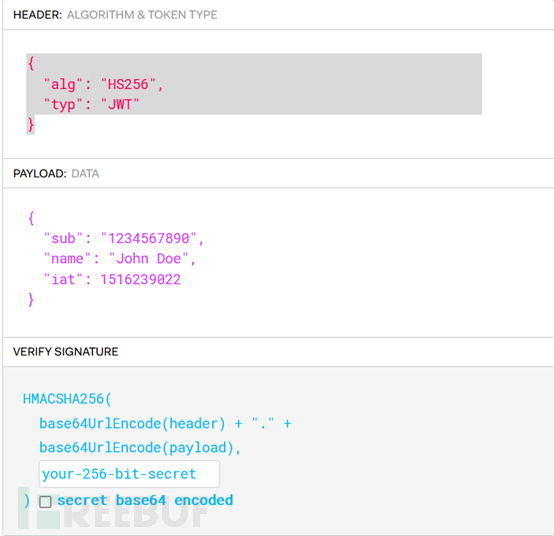Click the "iat": 1516239022 line
Viewport: 554px width, 536px height.
pos(112,279)
